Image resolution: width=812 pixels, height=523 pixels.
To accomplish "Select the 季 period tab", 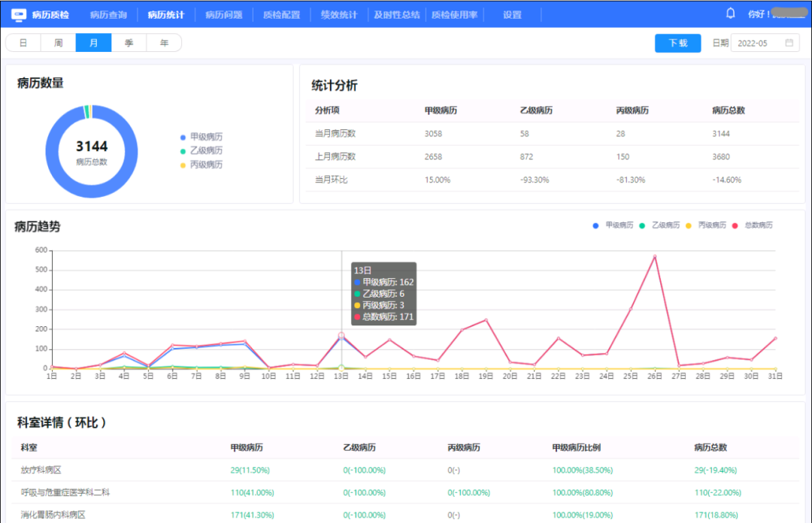I will point(129,43).
